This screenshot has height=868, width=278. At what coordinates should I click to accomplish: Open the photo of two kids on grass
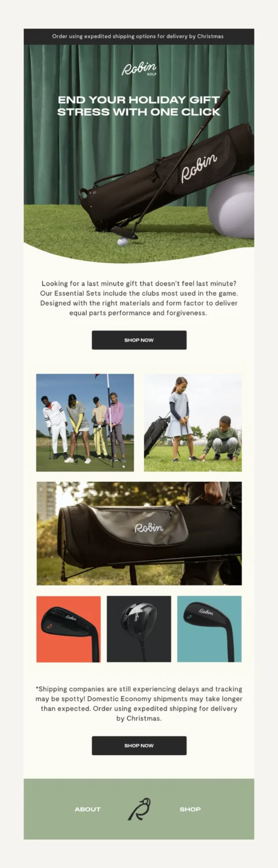pos(193,423)
